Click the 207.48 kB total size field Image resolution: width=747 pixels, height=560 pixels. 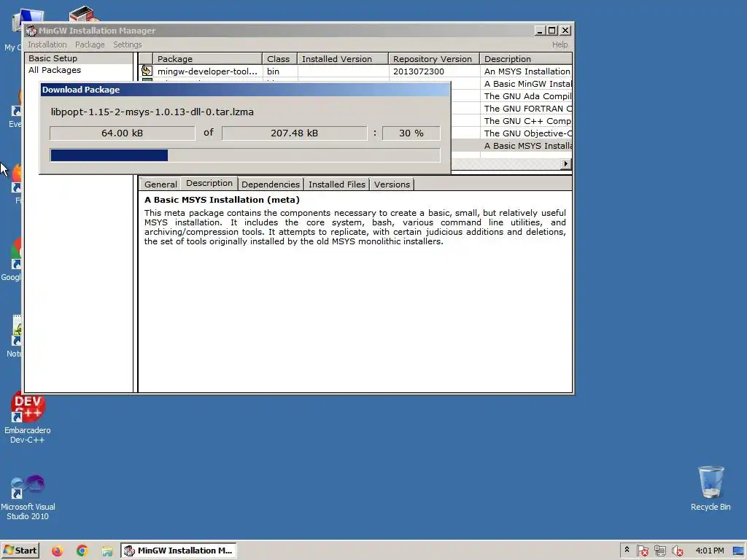[295, 133]
